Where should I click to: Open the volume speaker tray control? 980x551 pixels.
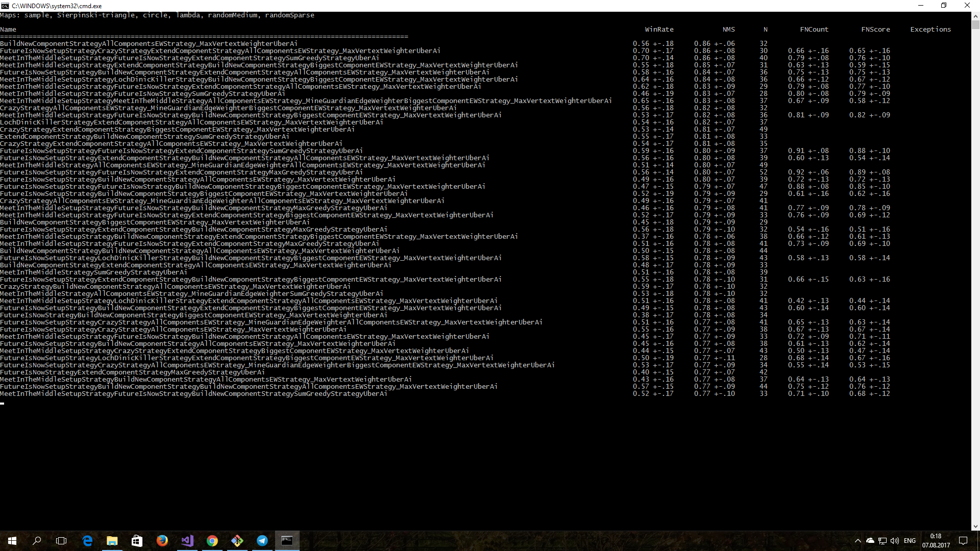(895, 541)
